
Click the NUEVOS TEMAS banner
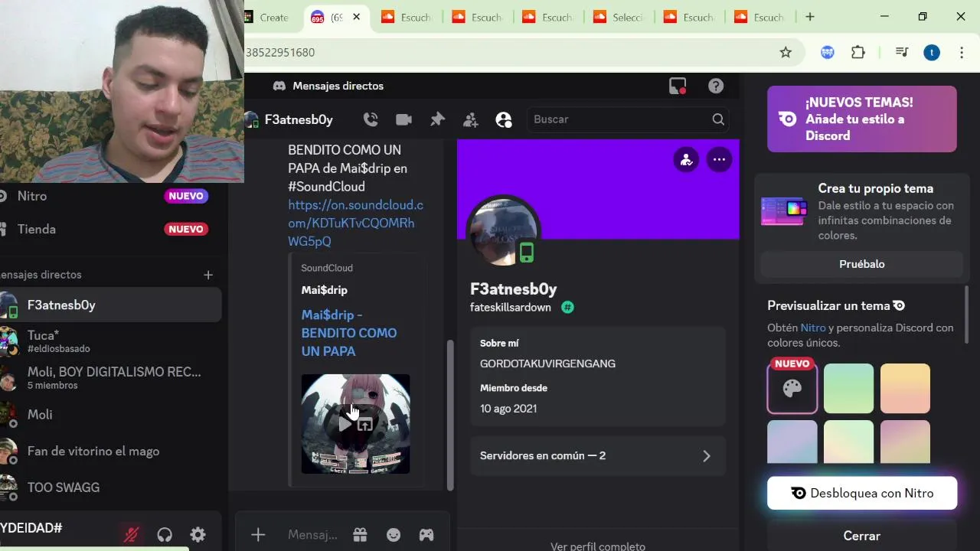point(862,119)
